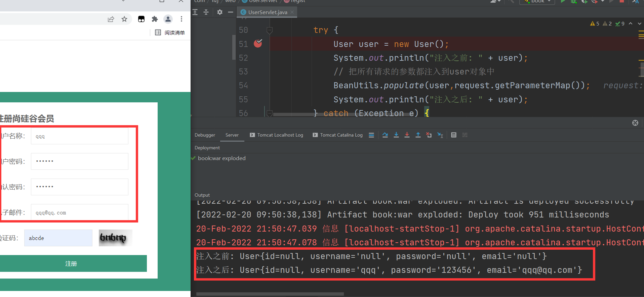The image size is (644, 297).
Task: Click the Translate icon in the top-right corner
Action: tap(636, 1)
